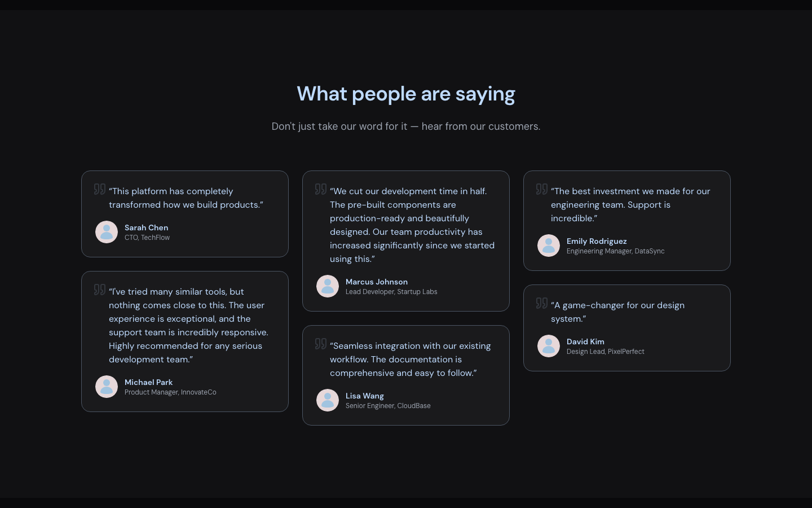The image size is (812, 508).
Task: Click Sarah Chen's avatar icon
Action: click(x=107, y=232)
